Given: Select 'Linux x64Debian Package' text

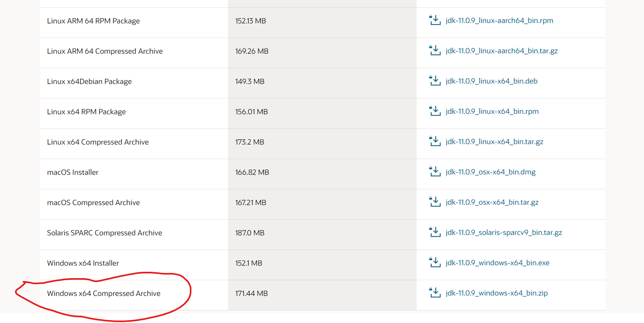Looking at the screenshot, I should pyautogui.click(x=89, y=82).
